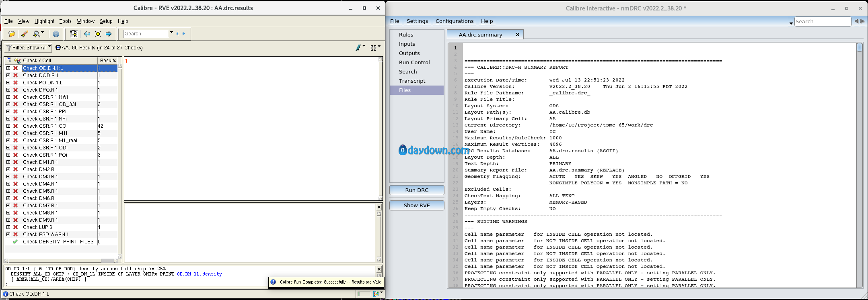The width and height of the screenshot is (868, 300).
Task: Open the nmDRC Configurations menu
Action: pyautogui.click(x=455, y=21)
